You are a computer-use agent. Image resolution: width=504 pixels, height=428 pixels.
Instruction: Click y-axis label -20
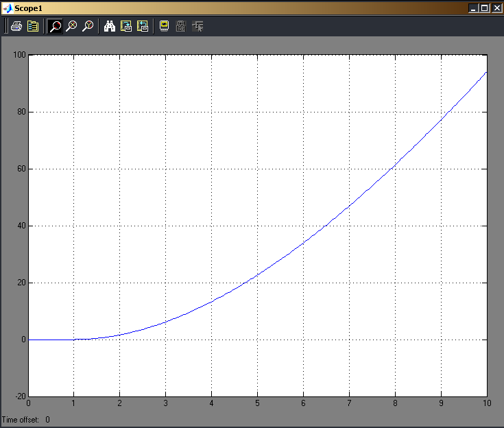click(x=21, y=396)
